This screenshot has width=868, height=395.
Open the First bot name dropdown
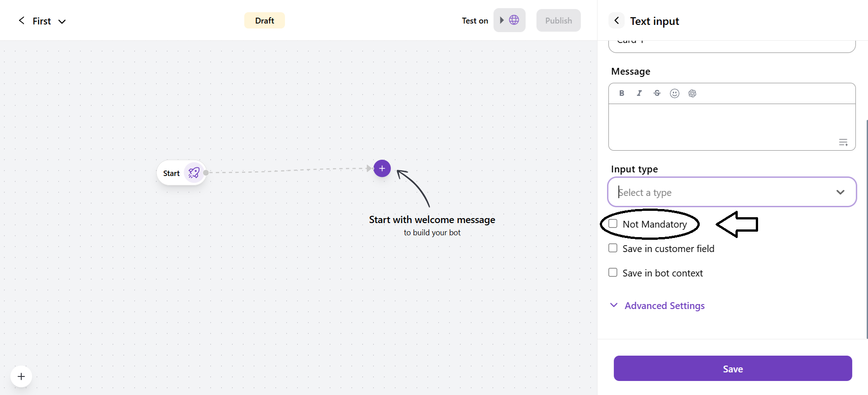(62, 21)
